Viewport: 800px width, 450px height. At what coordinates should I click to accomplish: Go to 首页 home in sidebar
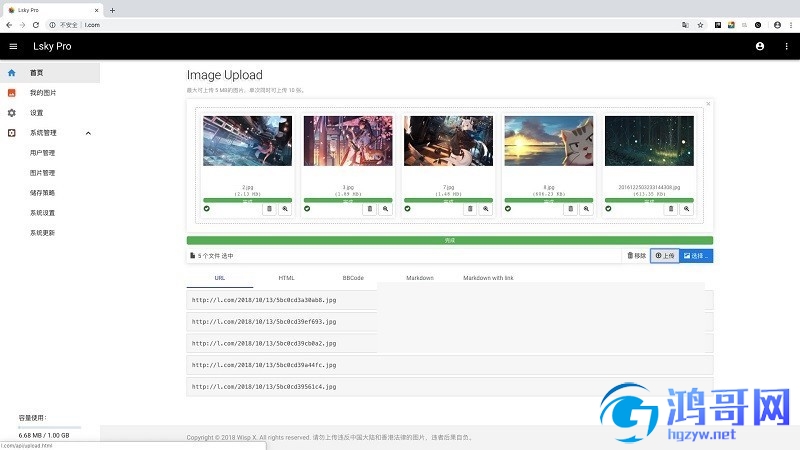pos(49,73)
